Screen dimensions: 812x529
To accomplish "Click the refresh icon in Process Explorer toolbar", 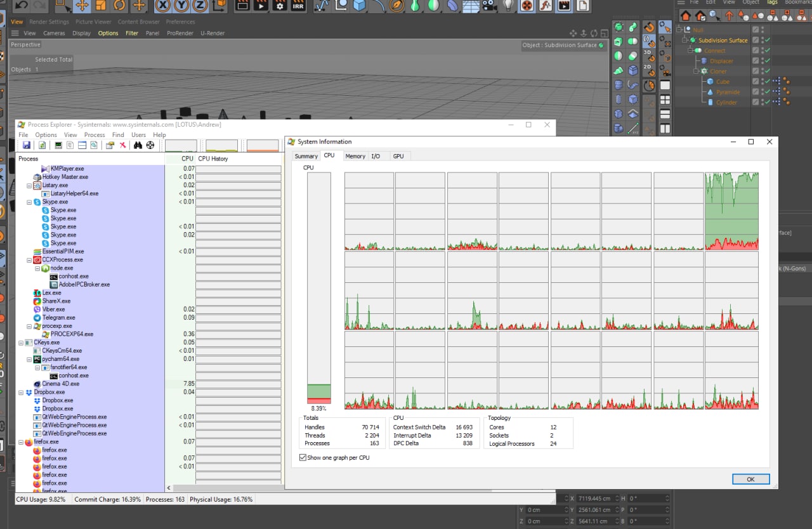I will point(43,145).
